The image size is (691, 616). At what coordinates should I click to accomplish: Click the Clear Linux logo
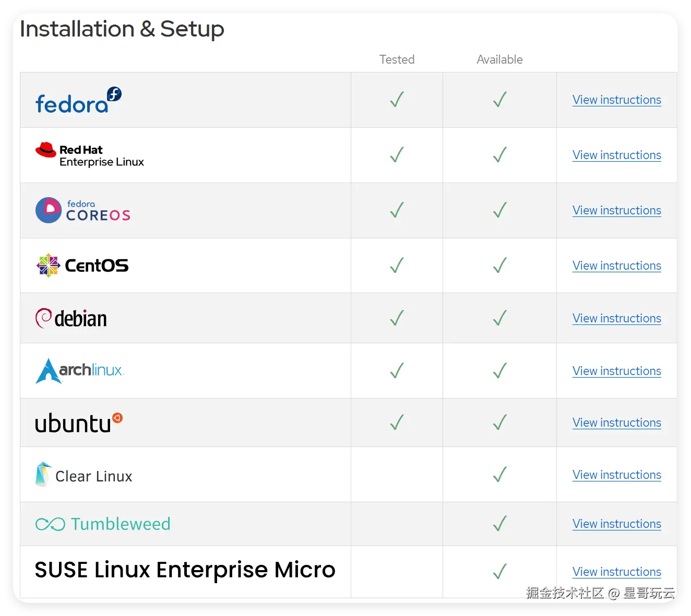coord(84,475)
